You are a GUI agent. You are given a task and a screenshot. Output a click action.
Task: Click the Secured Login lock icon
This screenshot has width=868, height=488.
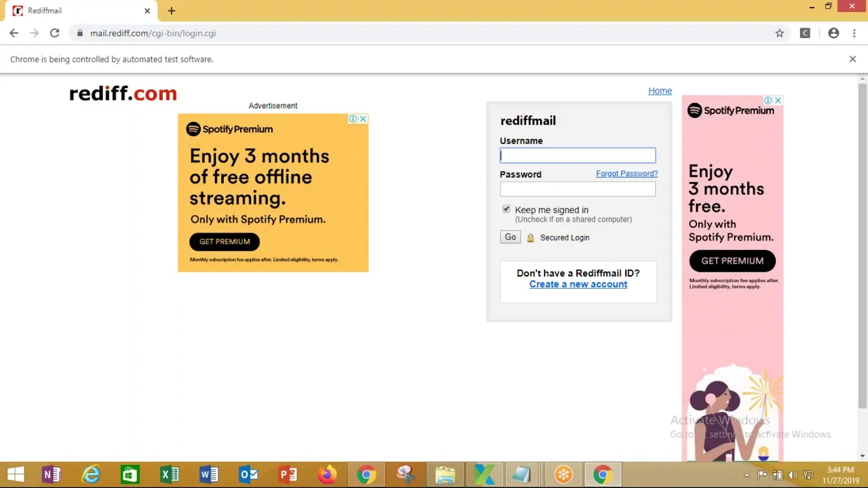point(530,238)
